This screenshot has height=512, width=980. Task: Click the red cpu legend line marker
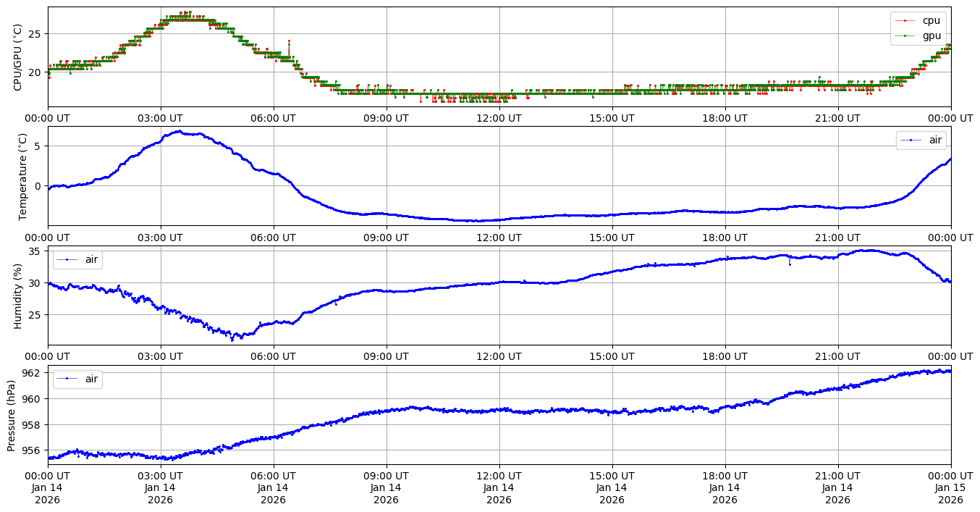[x=905, y=20]
